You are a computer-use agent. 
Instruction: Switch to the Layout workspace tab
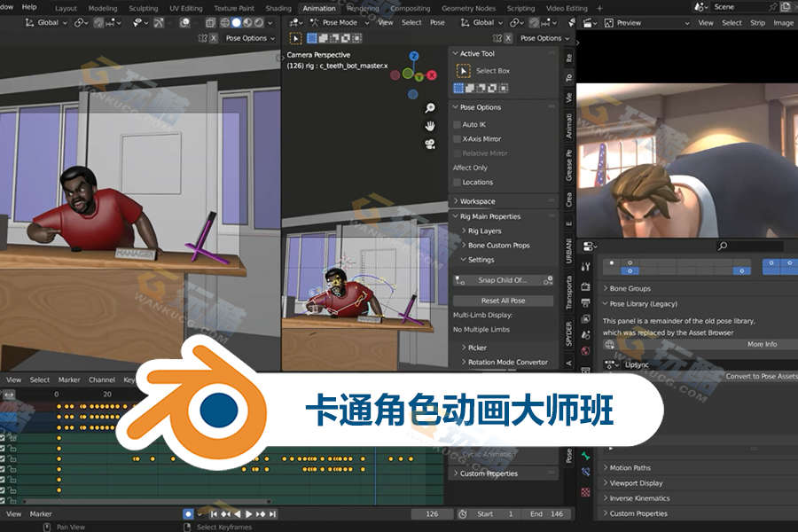pyautogui.click(x=66, y=9)
